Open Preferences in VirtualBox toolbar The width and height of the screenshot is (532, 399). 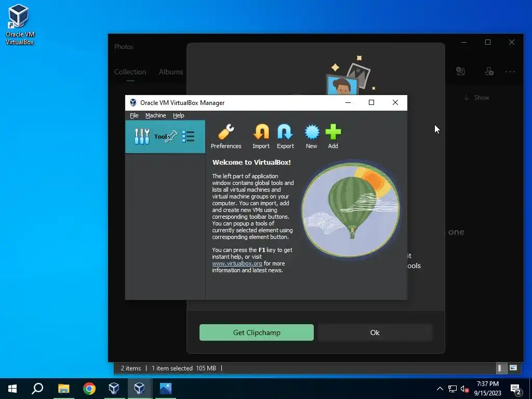pos(226,137)
